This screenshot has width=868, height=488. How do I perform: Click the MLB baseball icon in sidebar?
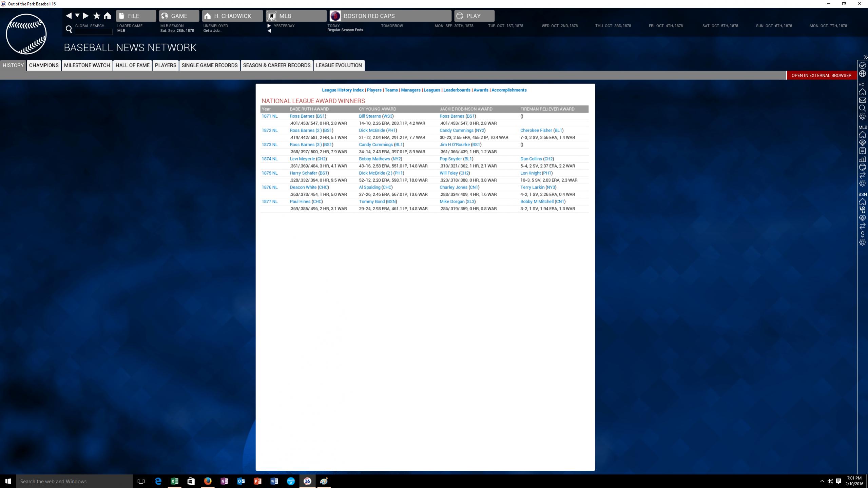pos(862,167)
